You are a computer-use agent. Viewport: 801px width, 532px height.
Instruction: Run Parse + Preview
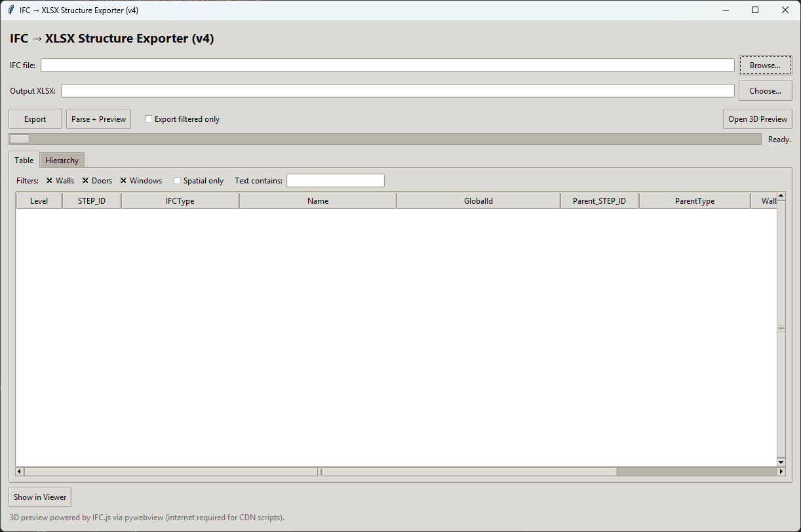[x=98, y=119]
